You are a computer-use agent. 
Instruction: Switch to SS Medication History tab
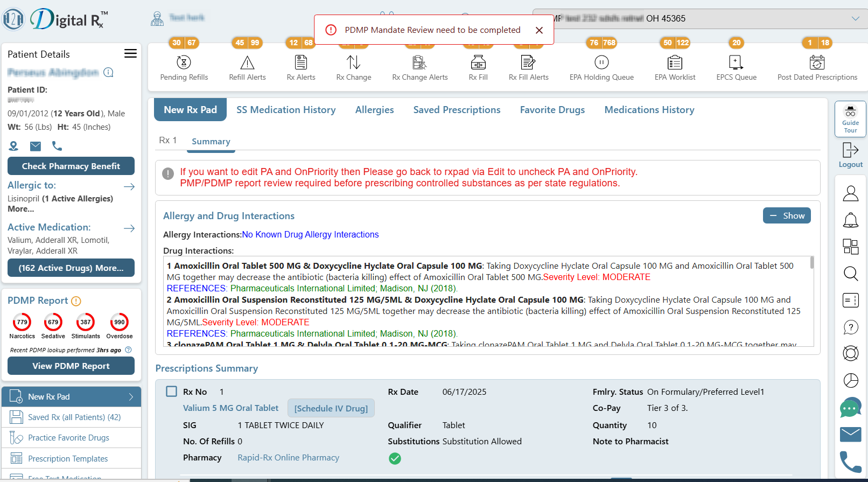pyautogui.click(x=286, y=110)
